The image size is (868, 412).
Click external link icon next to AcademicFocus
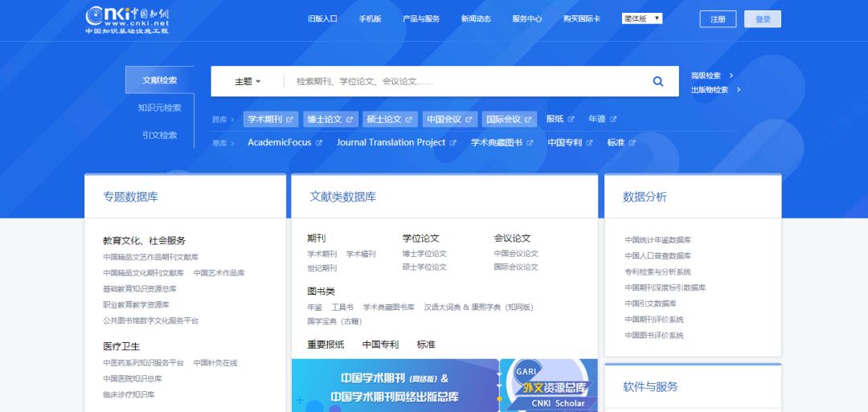pyautogui.click(x=319, y=143)
